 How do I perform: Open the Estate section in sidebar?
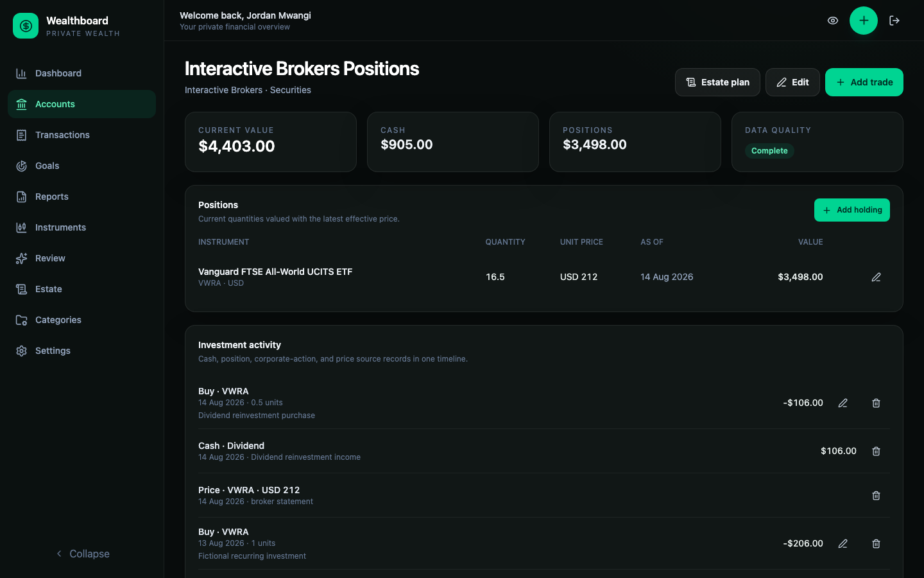81,289
